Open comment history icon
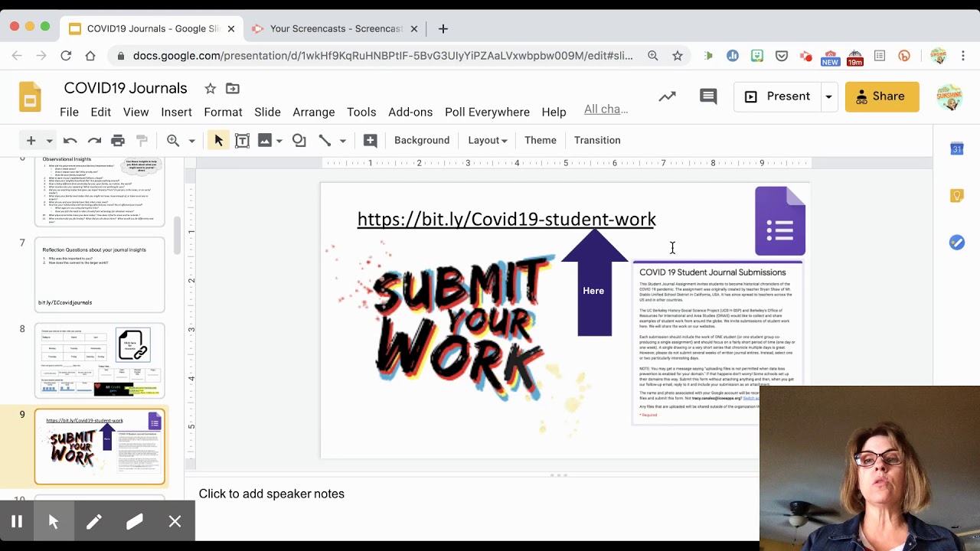Viewport: 980px width, 551px height. (x=708, y=96)
